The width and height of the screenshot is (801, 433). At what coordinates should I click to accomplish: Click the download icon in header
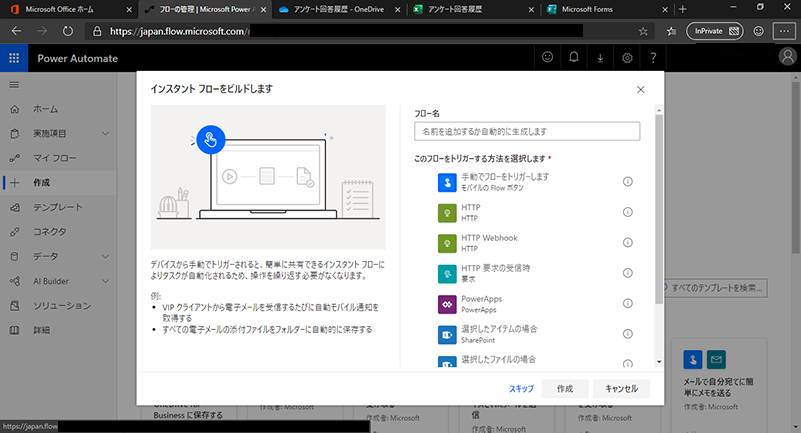[600, 58]
